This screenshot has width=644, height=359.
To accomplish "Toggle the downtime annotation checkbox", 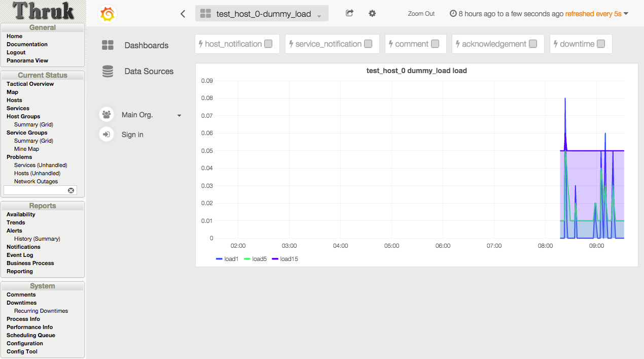I will [x=601, y=44].
